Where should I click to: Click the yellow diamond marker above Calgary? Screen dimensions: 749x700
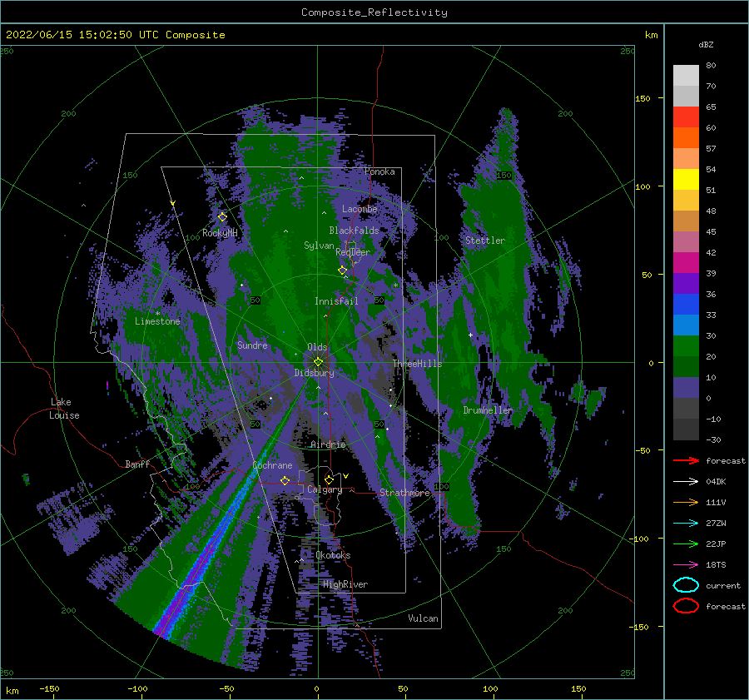[x=329, y=479]
